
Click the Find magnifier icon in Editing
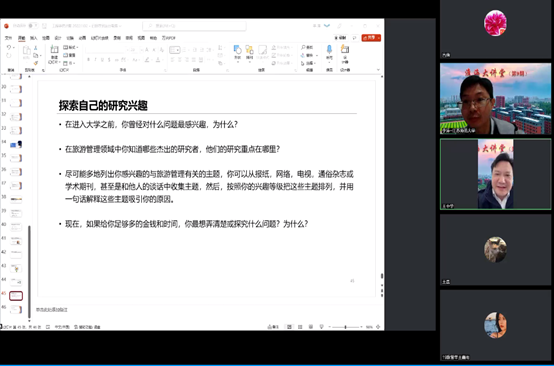303,47
